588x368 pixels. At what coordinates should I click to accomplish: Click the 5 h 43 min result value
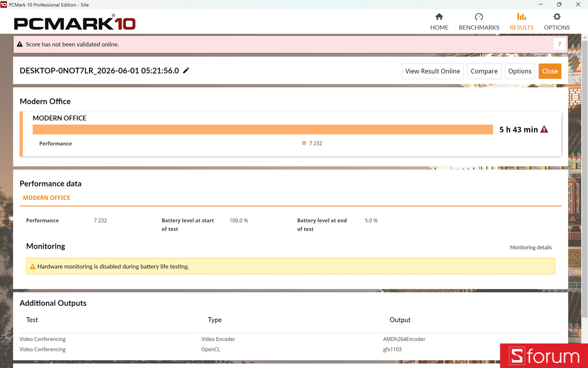[518, 130]
